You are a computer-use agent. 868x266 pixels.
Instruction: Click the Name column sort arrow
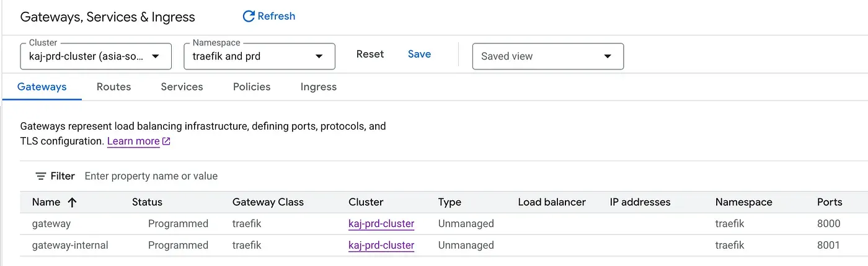coord(72,202)
